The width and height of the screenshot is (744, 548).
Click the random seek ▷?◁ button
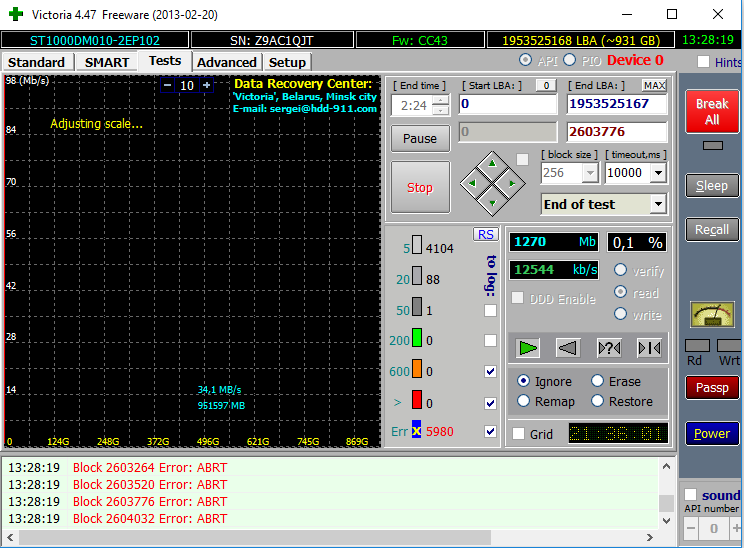[x=609, y=348]
